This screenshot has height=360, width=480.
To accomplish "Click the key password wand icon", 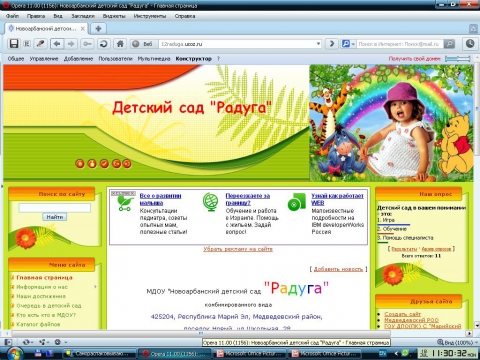I will click(x=87, y=44).
